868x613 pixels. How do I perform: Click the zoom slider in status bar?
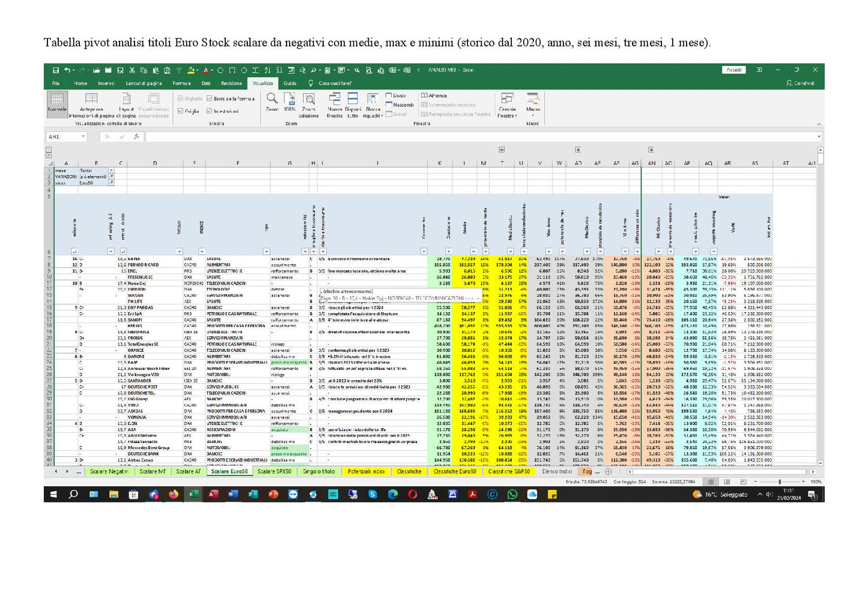pyautogui.click(x=779, y=482)
